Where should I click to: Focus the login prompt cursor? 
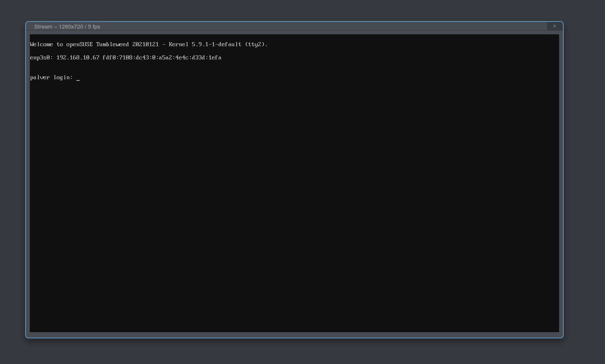click(x=78, y=78)
